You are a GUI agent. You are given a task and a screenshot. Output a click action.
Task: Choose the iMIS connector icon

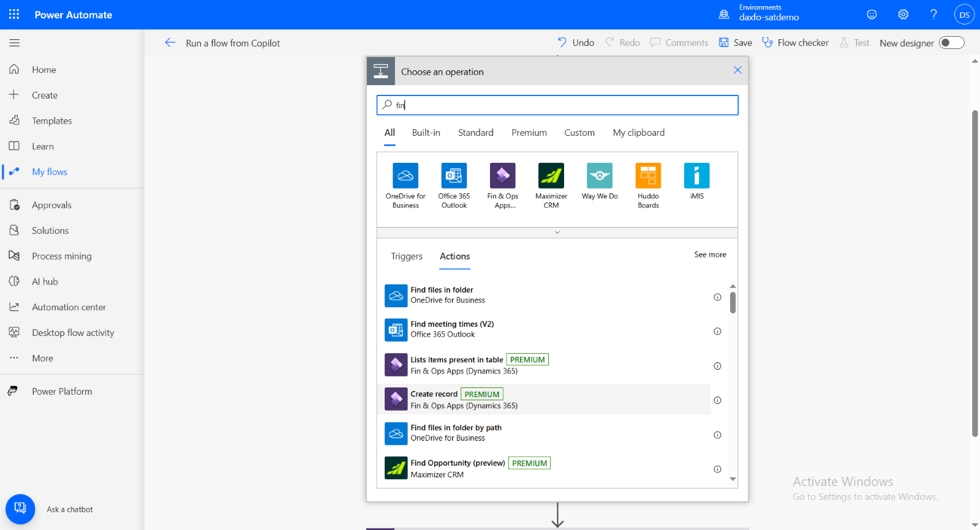pos(696,176)
